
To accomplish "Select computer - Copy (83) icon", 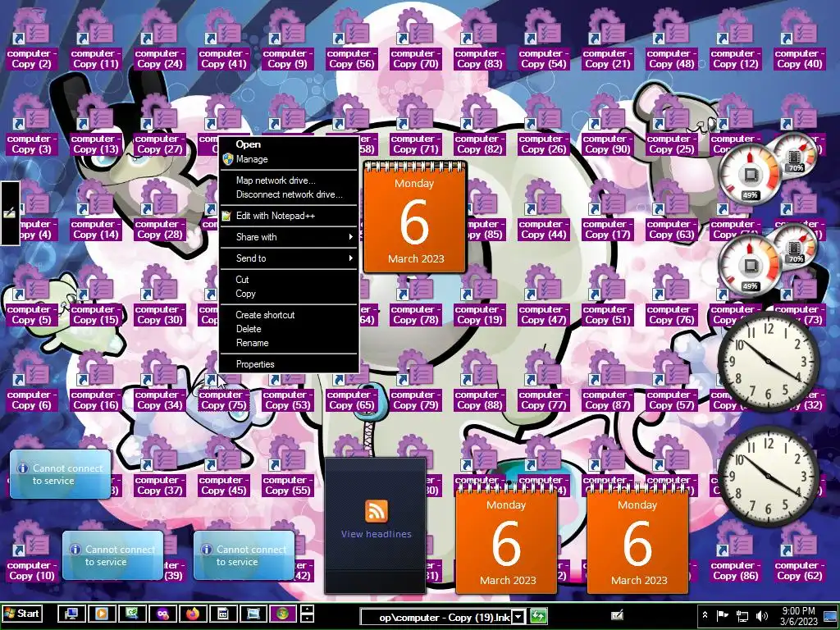I will click(479, 40).
